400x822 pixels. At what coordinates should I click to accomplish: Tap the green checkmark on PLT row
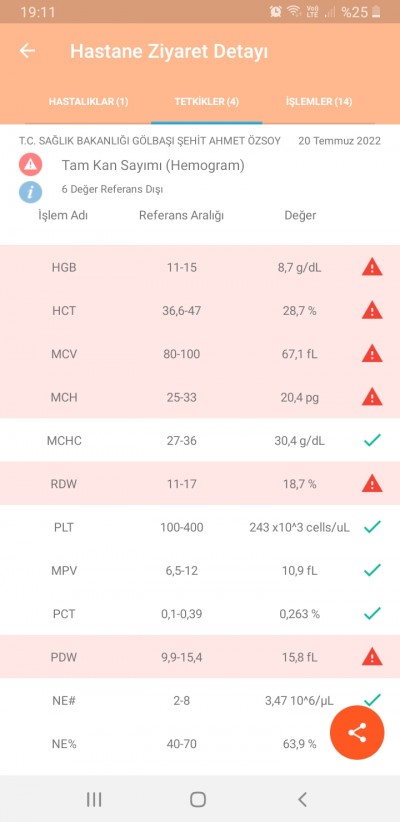372,527
